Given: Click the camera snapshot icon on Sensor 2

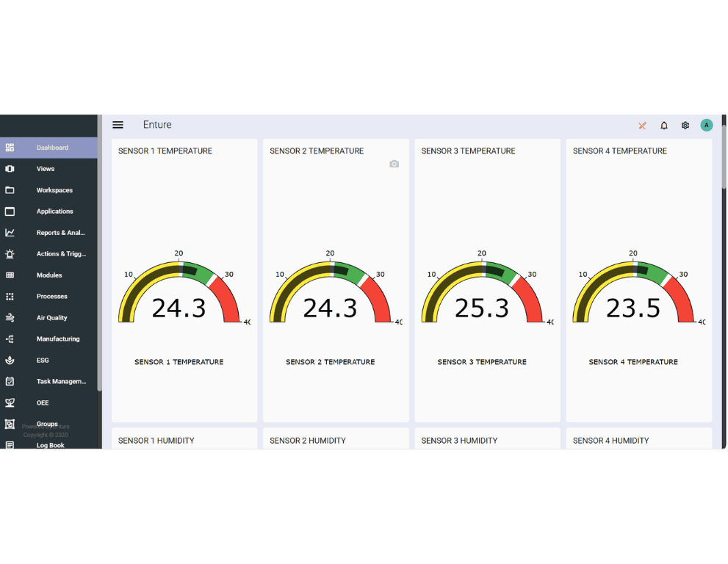Looking at the screenshot, I should coord(394,164).
